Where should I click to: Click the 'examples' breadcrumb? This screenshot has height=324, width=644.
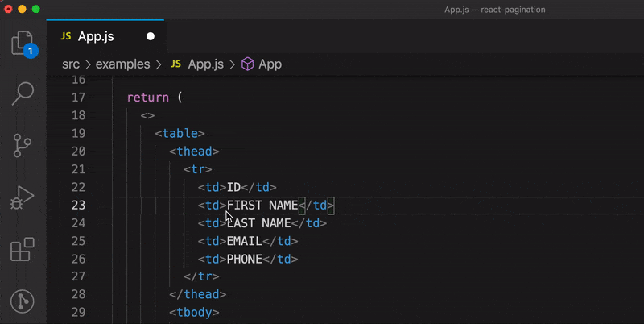(123, 64)
